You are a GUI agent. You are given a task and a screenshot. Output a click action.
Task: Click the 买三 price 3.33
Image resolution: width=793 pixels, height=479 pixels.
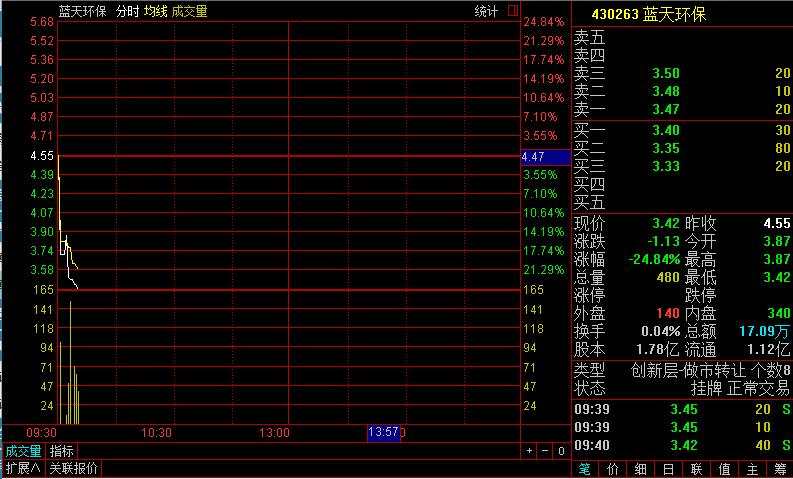pyautogui.click(x=666, y=166)
